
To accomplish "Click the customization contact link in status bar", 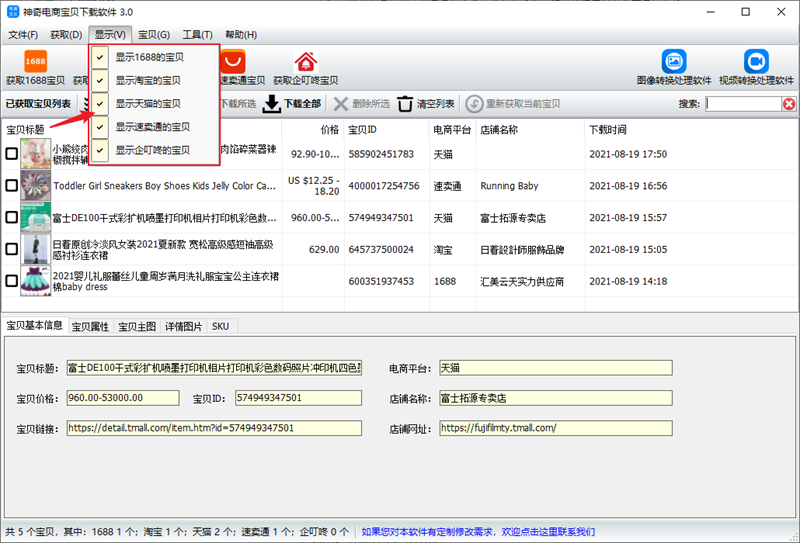I will pyautogui.click(x=478, y=532).
